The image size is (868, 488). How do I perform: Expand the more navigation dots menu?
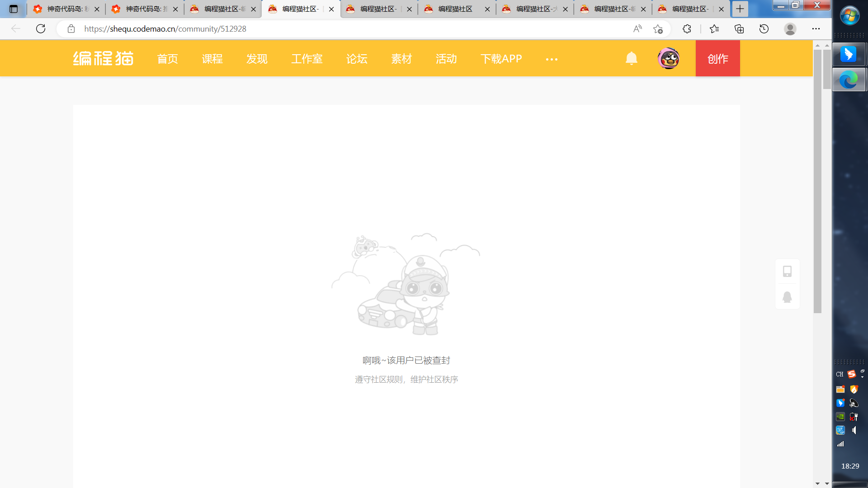tap(552, 59)
